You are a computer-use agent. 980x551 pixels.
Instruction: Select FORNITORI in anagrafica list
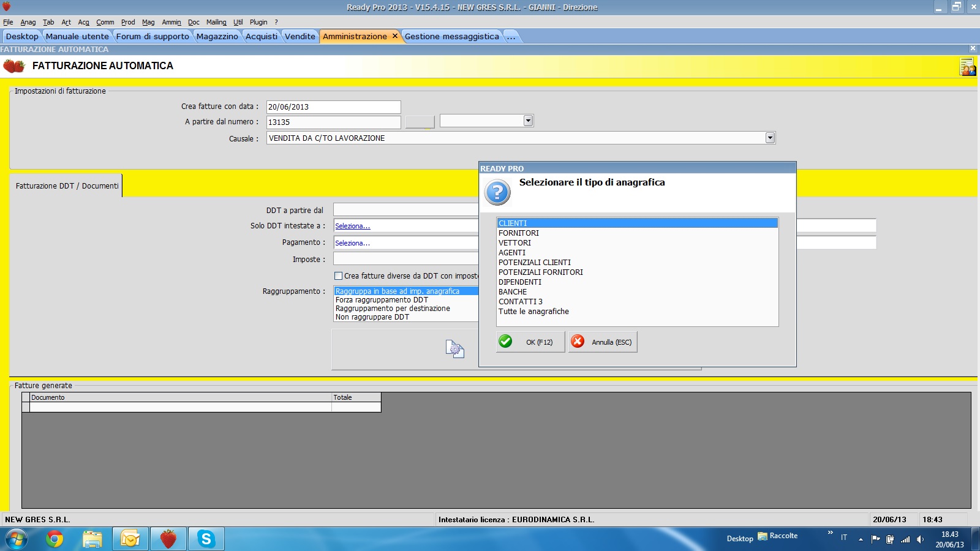637,233
